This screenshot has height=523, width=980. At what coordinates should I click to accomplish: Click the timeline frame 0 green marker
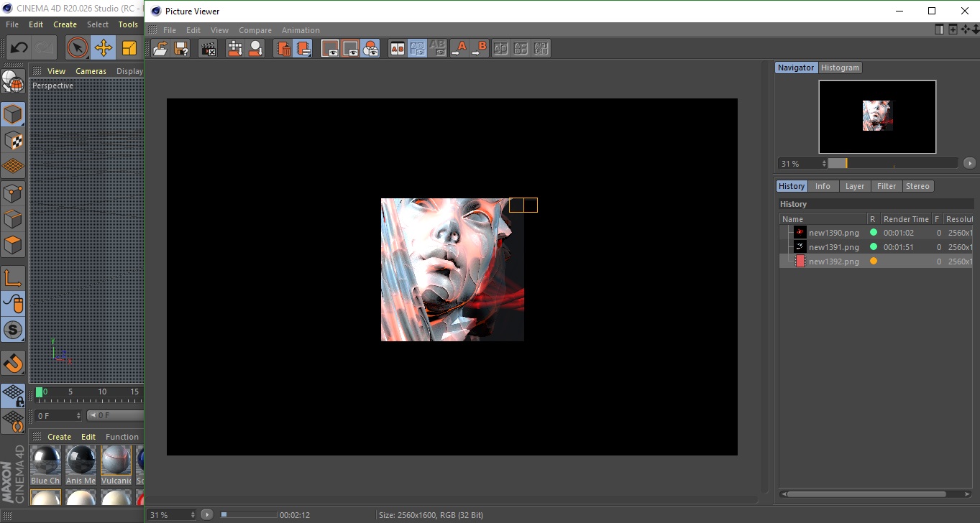pyautogui.click(x=40, y=392)
